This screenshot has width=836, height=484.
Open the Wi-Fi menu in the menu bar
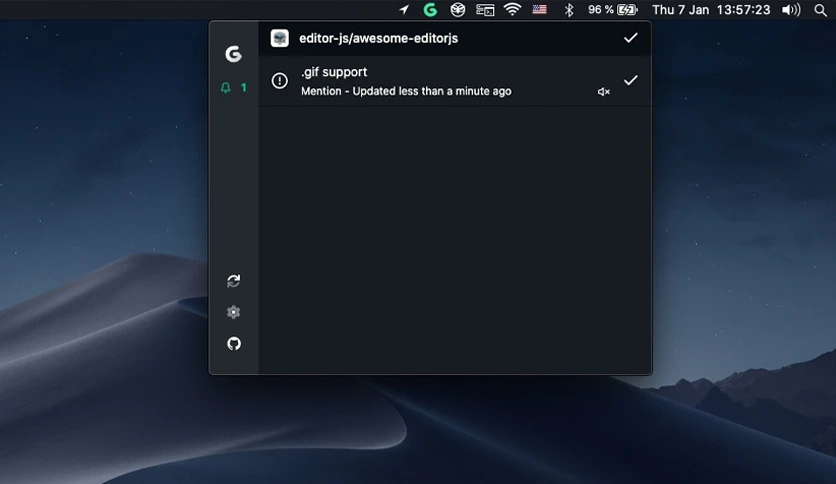(512, 10)
